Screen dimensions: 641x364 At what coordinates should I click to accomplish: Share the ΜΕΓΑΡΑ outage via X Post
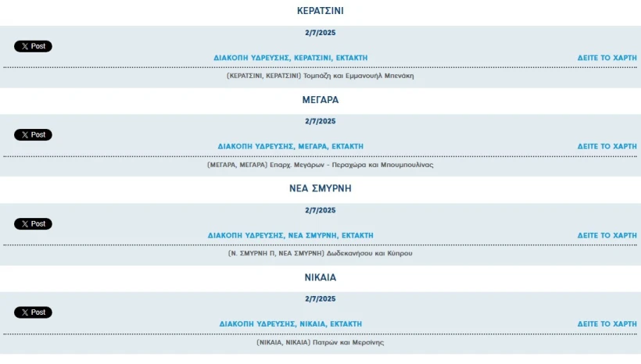(33, 135)
